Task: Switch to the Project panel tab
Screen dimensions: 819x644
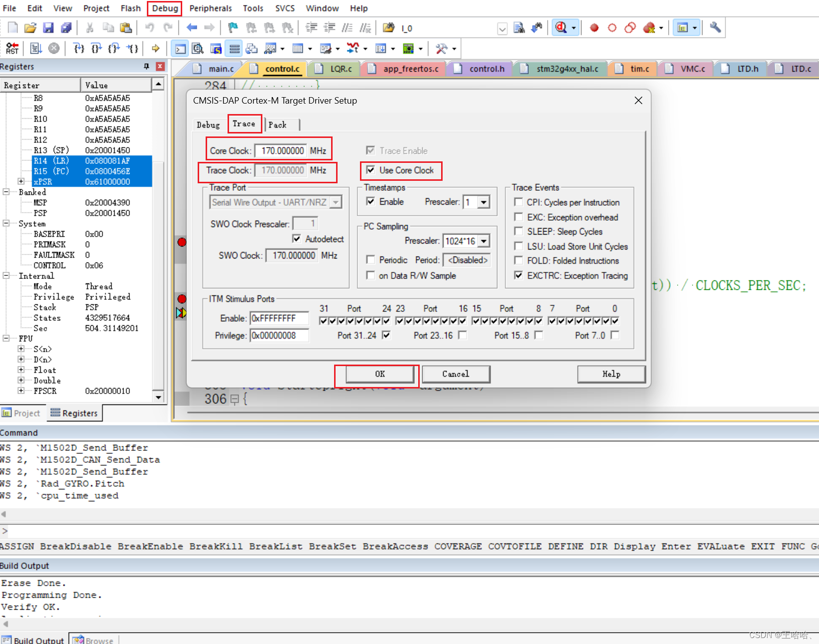Action: point(21,413)
